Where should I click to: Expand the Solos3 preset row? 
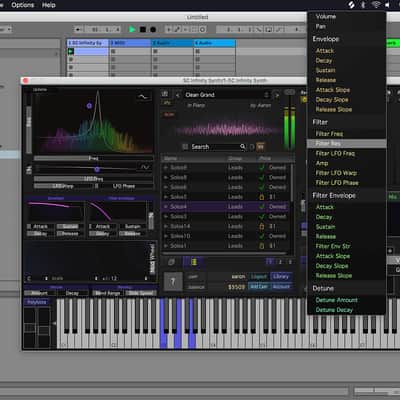(165, 217)
